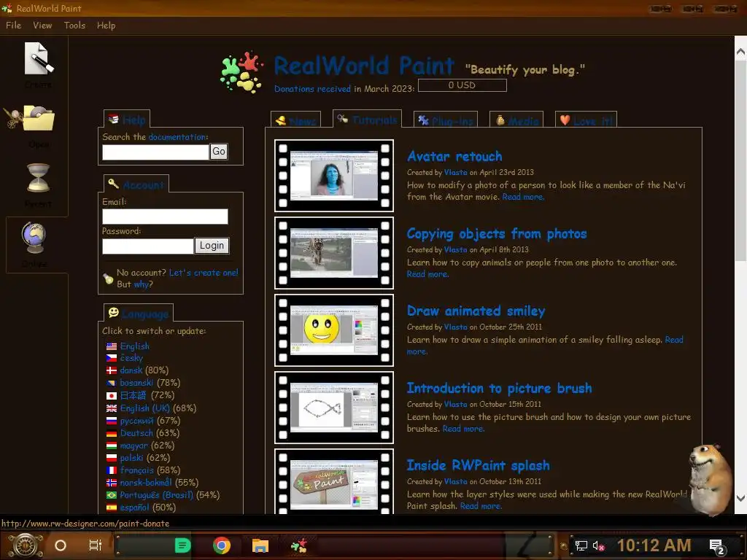
Task: Focus the Email input field
Action: (x=165, y=217)
